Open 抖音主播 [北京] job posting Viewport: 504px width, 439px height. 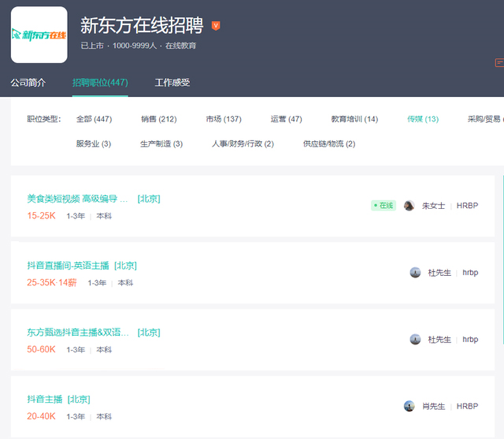59,399
